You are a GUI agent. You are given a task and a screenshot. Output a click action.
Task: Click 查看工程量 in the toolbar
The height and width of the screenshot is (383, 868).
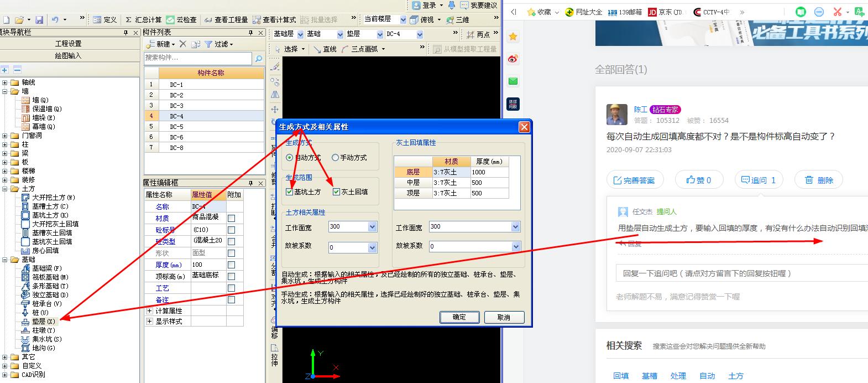tap(226, 19)
